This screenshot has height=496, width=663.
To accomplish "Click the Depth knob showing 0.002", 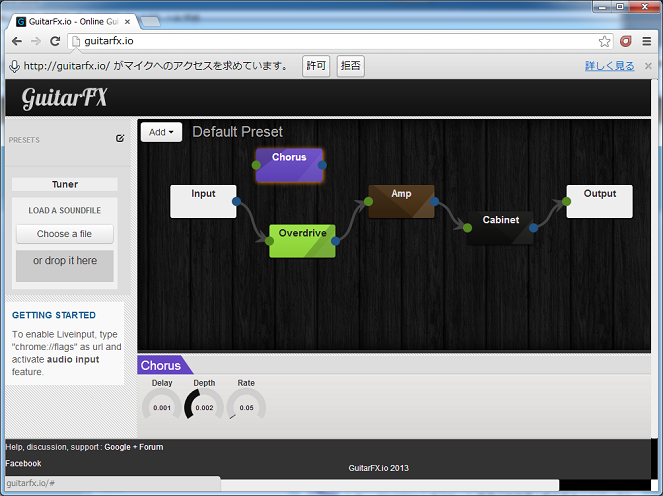I will click(204, 405).
